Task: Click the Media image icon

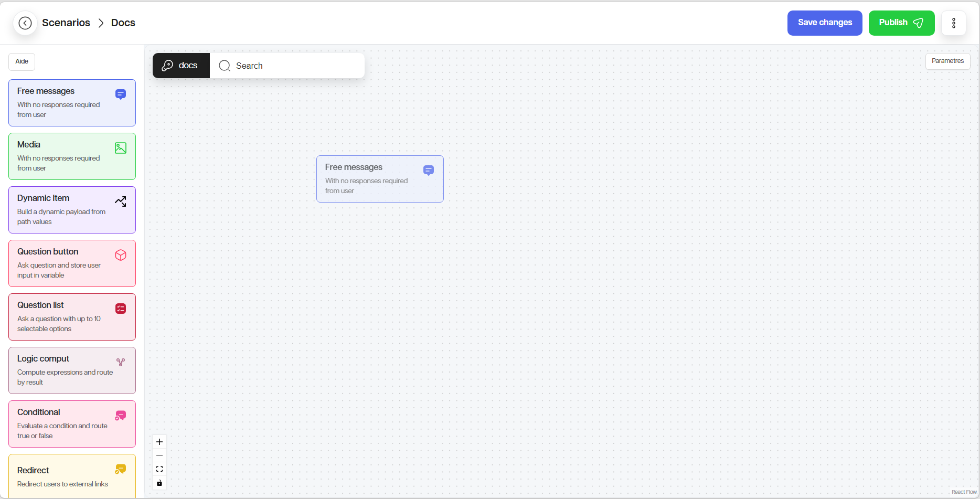Action: click(x=121, y=148)
